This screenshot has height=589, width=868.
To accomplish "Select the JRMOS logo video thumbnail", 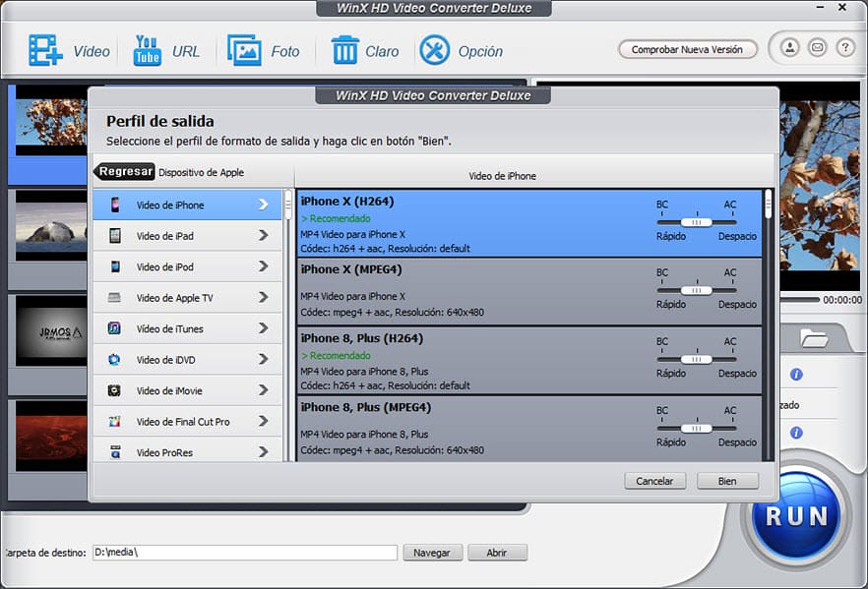I will [51, 330].
